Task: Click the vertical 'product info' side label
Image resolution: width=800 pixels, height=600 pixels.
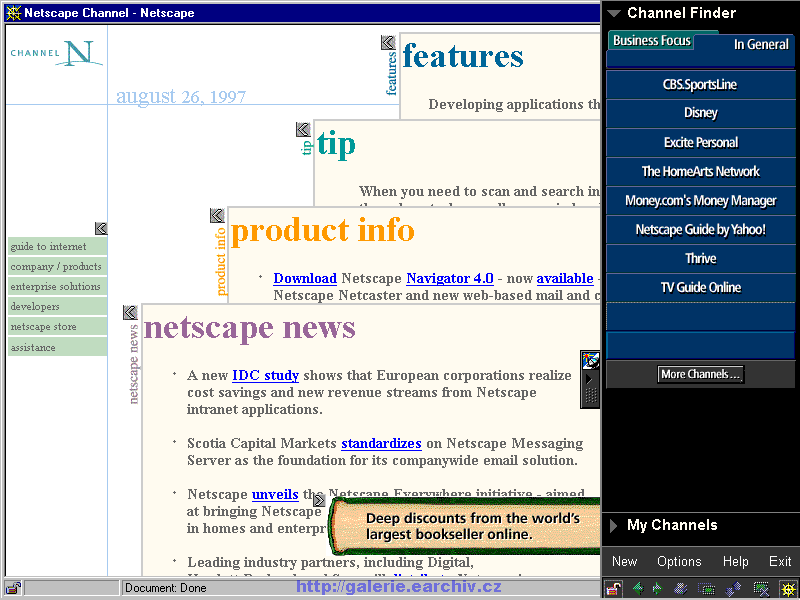Action: [220, 262]
